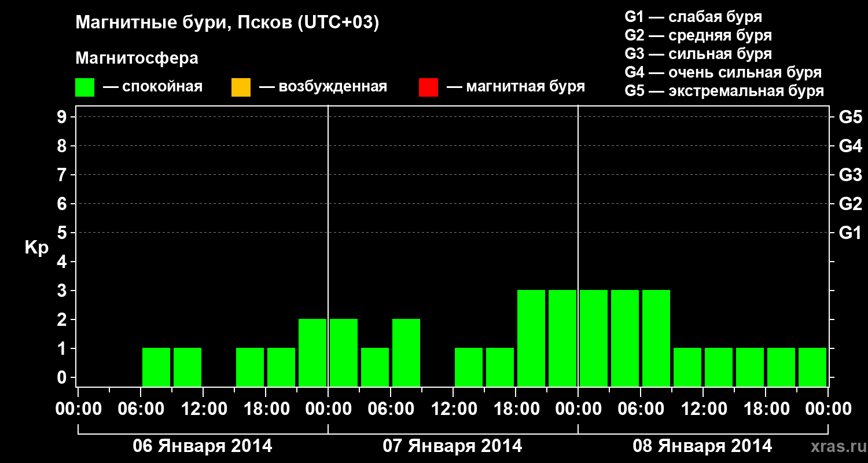Click the 7 January 18:00–21:00 Kp 3 bar
The height and width of the screenshot is (463, 868).
pyautogui.click(x=531, y=338)
